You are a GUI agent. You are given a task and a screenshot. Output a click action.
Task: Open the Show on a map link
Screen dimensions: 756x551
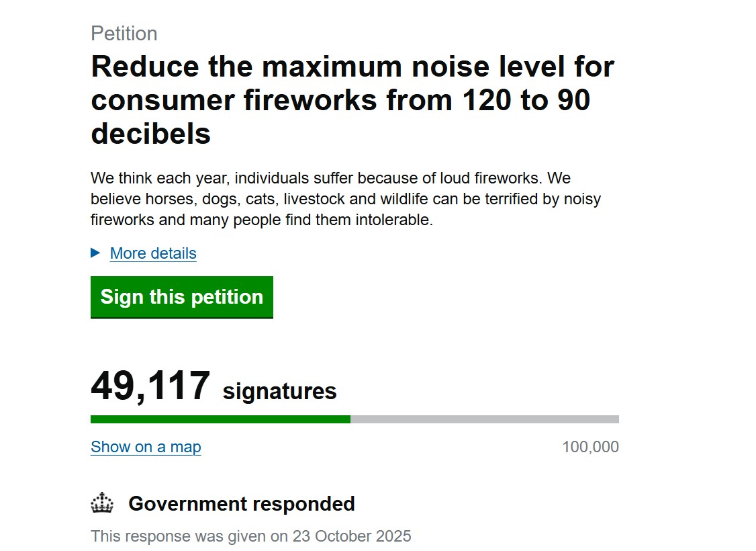point(146,447)
